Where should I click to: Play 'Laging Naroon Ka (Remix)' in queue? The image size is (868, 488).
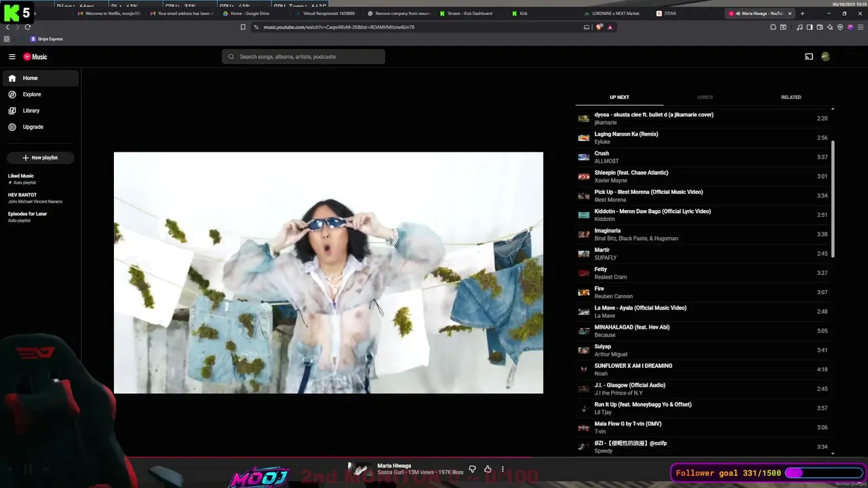click(703, 138)
